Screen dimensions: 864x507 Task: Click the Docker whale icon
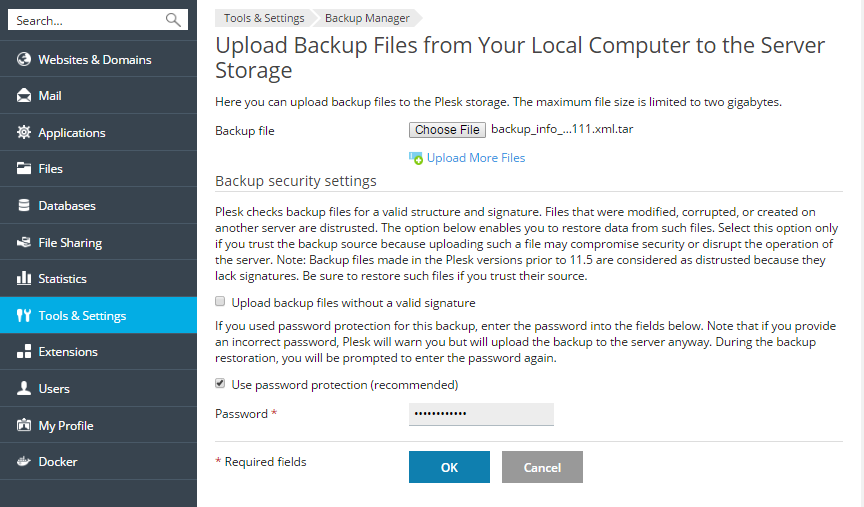pos(25,462)
